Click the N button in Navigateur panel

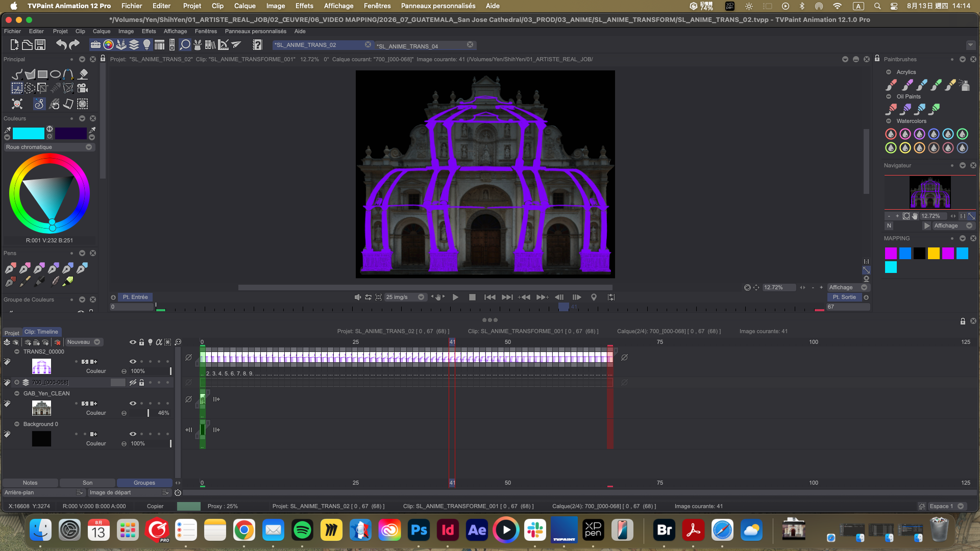(x=889, y=226)
